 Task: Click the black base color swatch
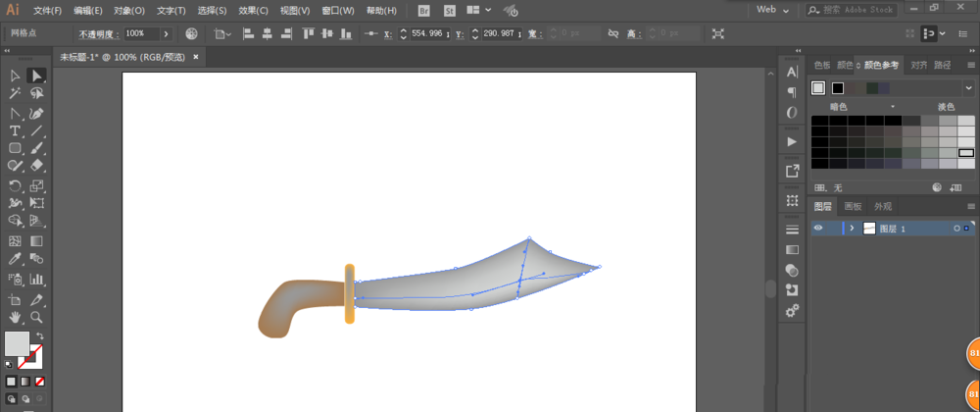[837, 88]
